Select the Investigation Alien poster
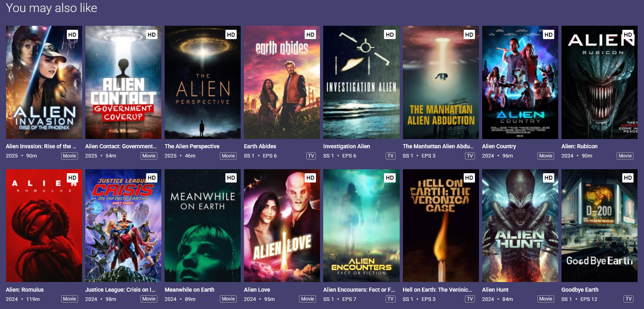 (361, 82)
